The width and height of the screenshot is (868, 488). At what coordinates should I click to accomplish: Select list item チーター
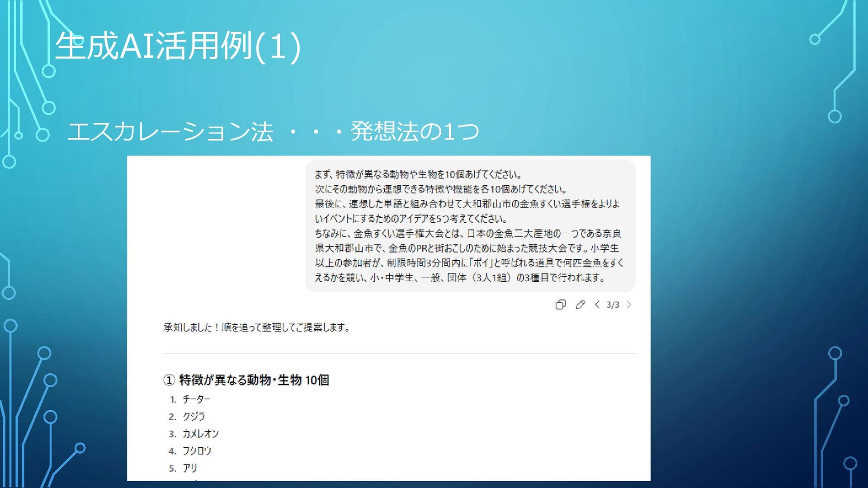[x=196, y=399]
